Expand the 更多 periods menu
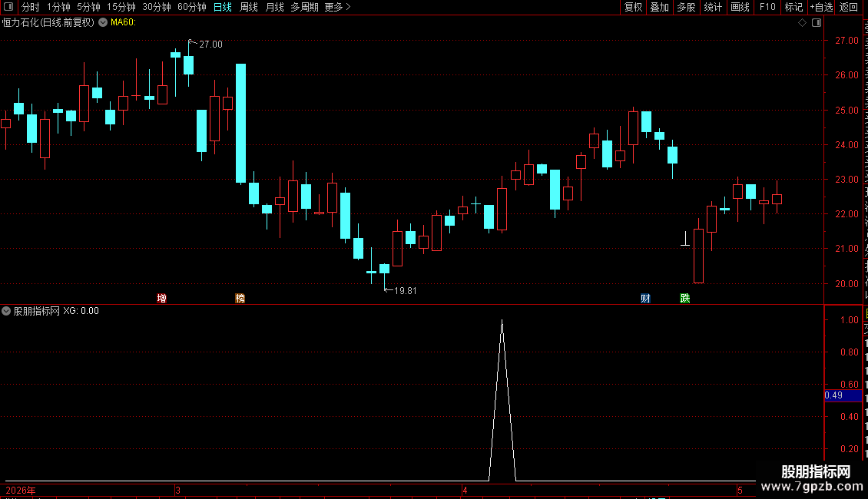Viewport: 868px width, 499px height. tap(337, 7)
